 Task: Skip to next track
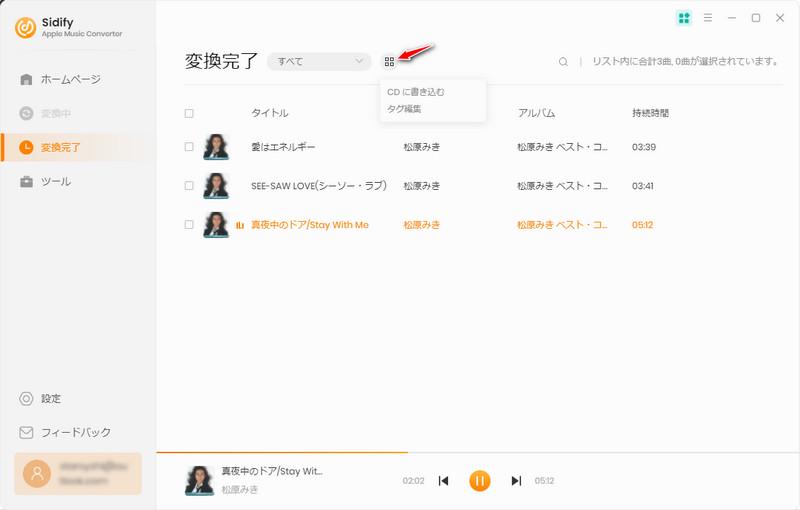click(516, 480)
